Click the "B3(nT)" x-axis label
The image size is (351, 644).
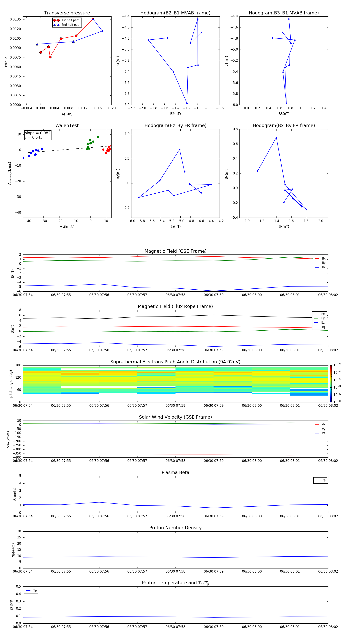(x=284, y=114)
